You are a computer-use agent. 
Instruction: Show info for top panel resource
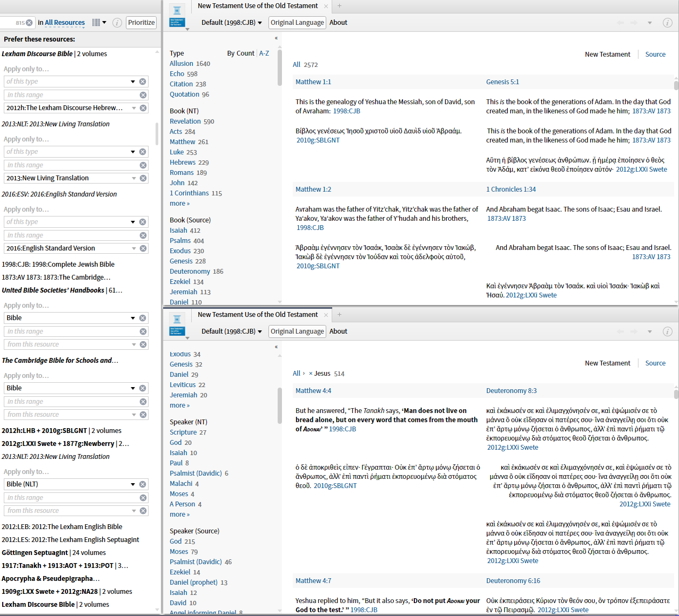pyautogui.click(x=668, y=23)
